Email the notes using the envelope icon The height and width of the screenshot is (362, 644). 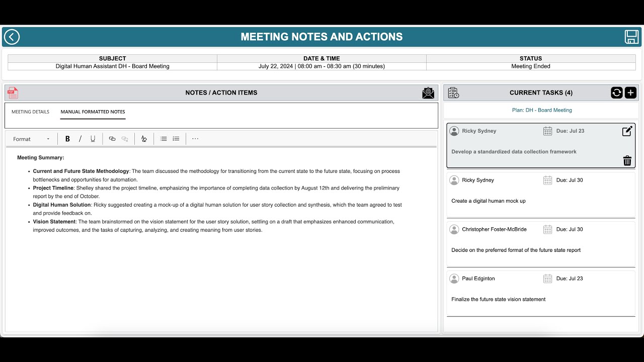[428, 93]
